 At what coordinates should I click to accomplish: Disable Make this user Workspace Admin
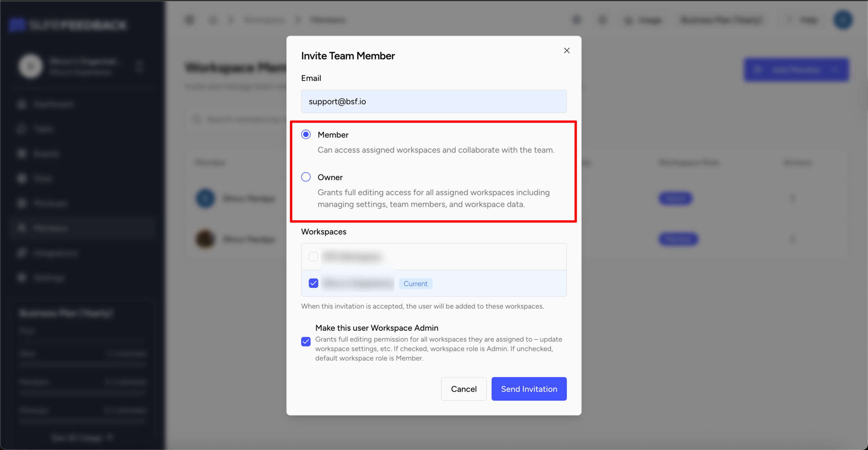306,341
